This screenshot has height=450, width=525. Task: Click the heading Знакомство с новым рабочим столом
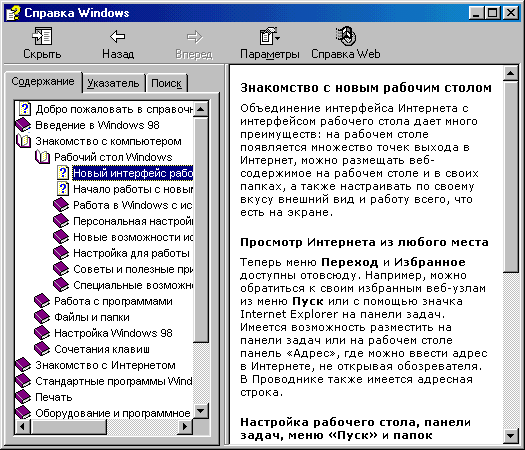tap(366, 88)
